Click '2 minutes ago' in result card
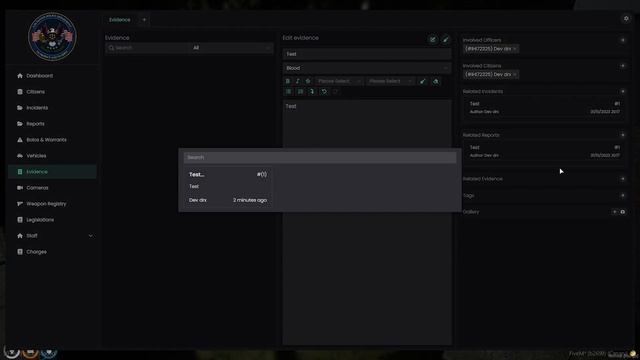Viewport: 640px width, 360px height. [x=250, y=200]
